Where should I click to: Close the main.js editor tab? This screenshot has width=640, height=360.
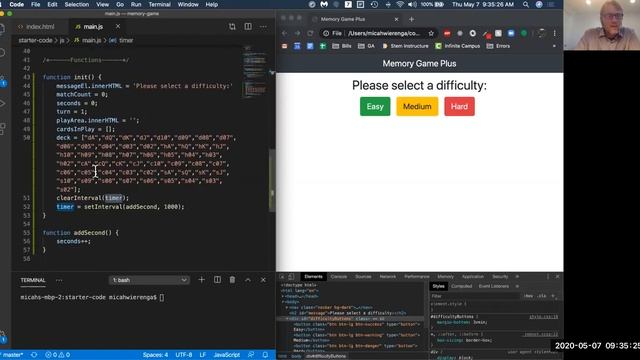pos(118,26)
